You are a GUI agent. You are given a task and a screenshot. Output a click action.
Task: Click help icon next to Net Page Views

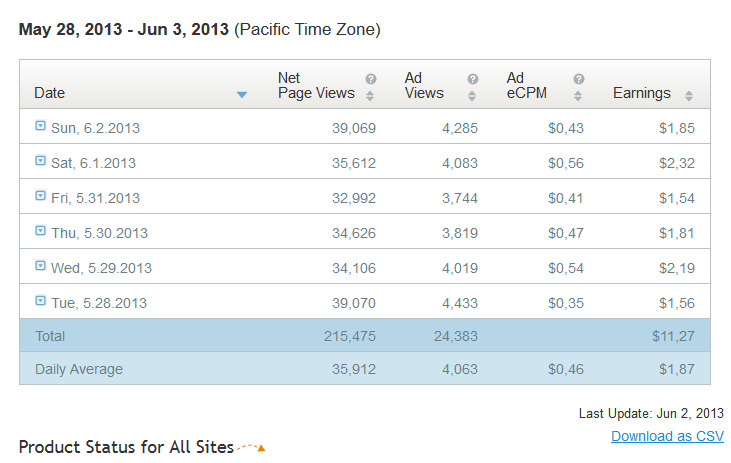371,79
